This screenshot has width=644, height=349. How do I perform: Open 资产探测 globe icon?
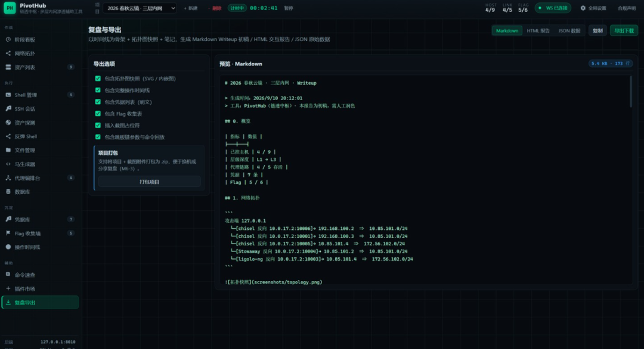coord(8,123)
